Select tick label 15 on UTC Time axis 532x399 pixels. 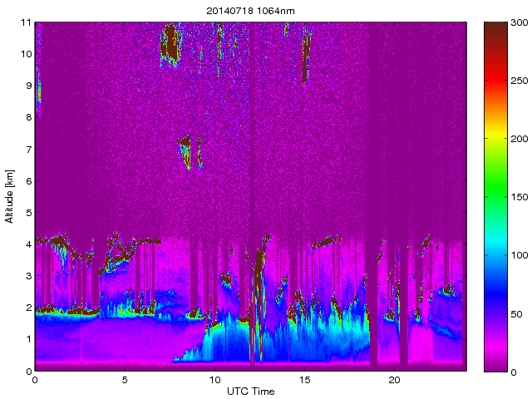(x=304, y=379)
